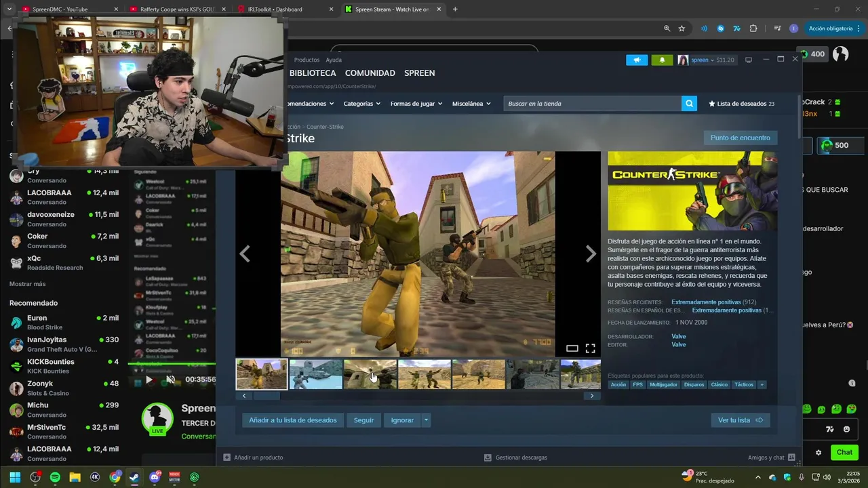Viewport: 868px width, 488px height.
Task: Open Spotify from the taskbar
Action: (55, 477)
